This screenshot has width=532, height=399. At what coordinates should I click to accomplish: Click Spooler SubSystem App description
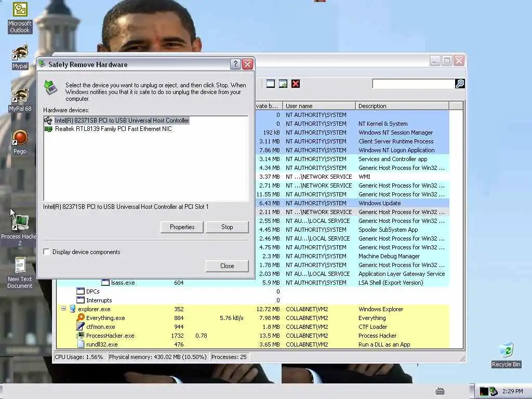pyautogui.click(x=388, y=229)
